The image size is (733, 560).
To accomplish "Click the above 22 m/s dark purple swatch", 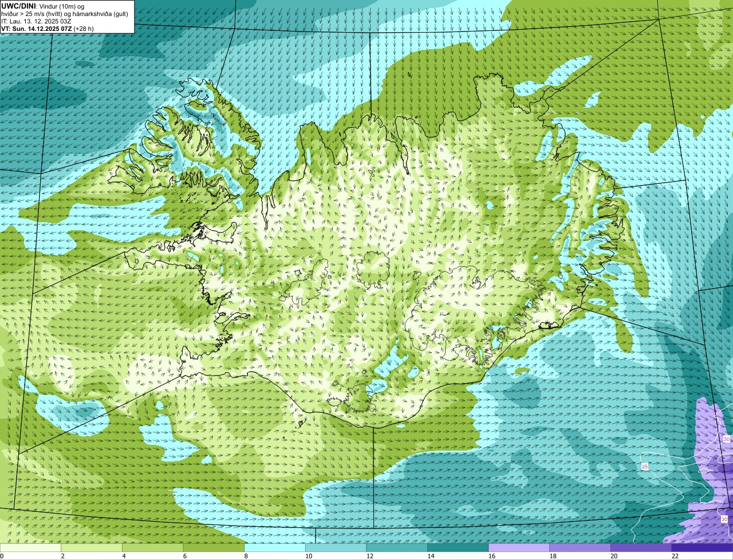I will coord(702,548).
